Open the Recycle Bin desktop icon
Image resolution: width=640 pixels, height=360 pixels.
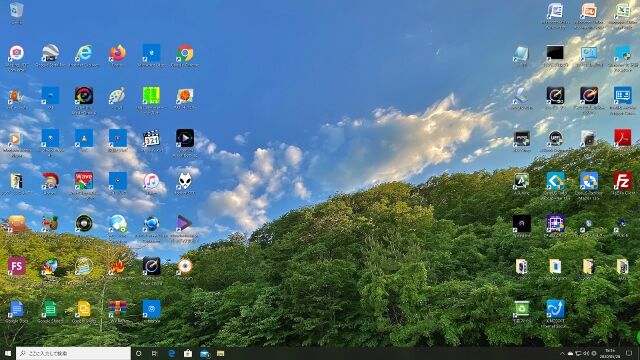(x=16, y=10)
